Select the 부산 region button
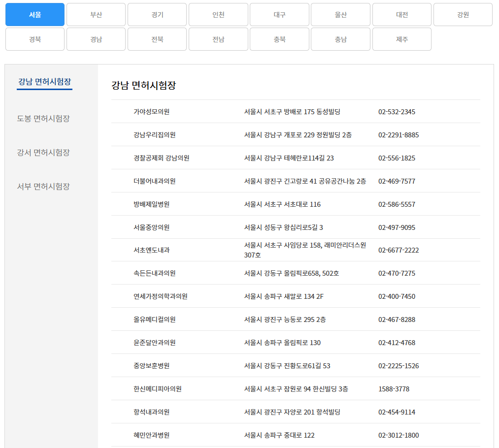The width and height of the screenshot is (499, 448). click(96, 15)
